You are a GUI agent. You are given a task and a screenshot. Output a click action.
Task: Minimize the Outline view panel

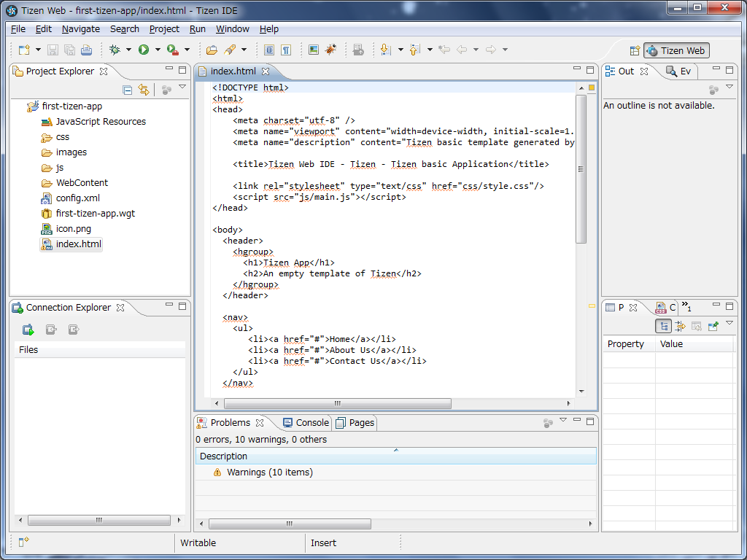tap(716, 69)
